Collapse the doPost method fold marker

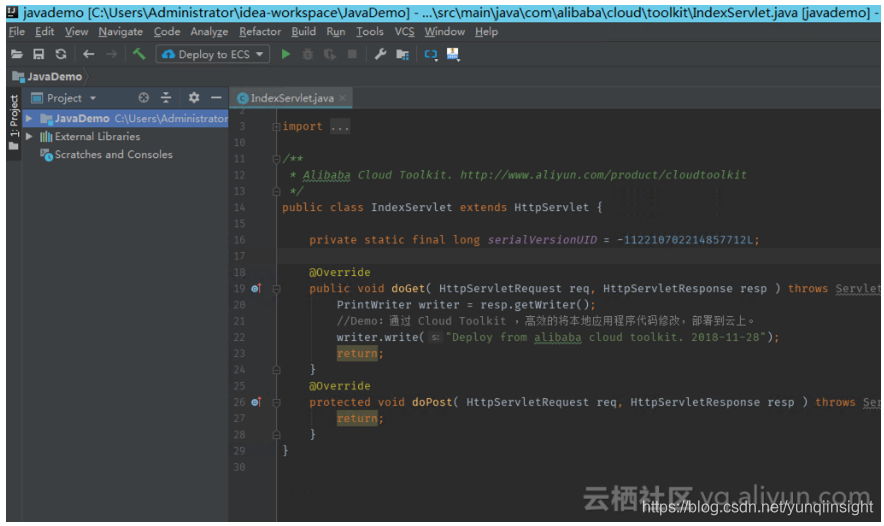pos(276,402)
